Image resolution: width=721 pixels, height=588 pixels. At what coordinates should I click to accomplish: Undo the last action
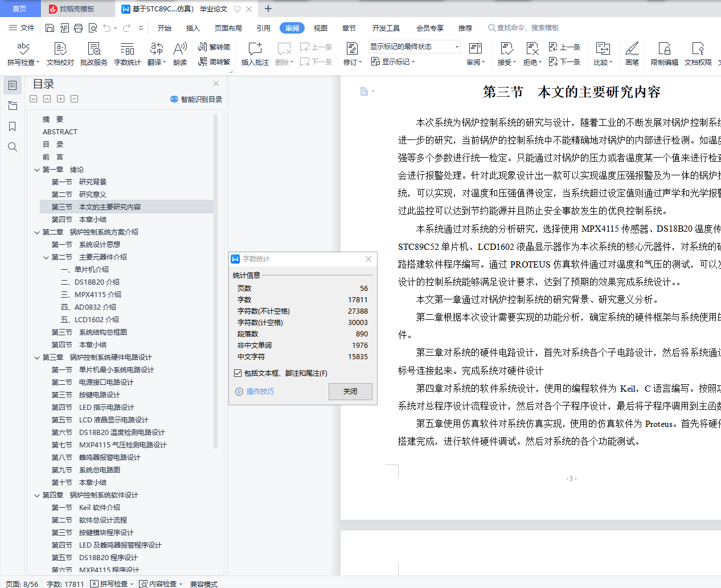(106, 28)
